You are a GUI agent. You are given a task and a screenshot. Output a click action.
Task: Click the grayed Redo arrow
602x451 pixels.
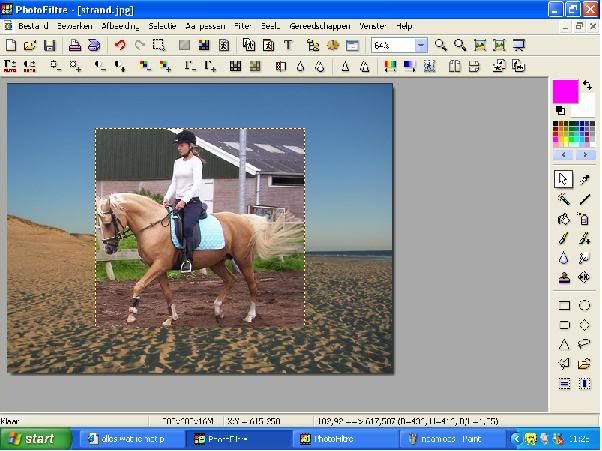(140, 45)
